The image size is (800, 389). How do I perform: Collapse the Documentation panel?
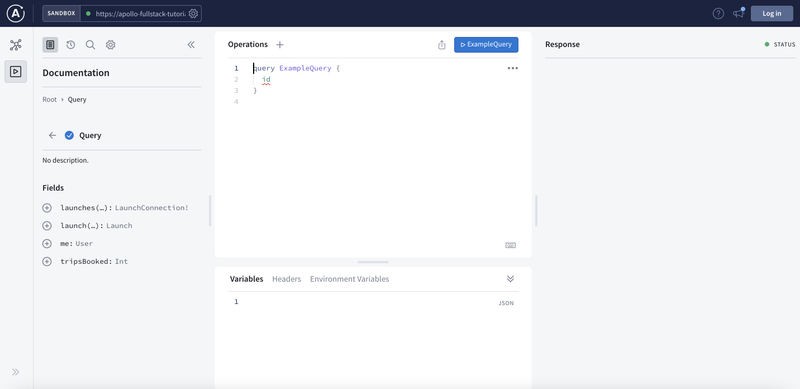pos(191,45)
